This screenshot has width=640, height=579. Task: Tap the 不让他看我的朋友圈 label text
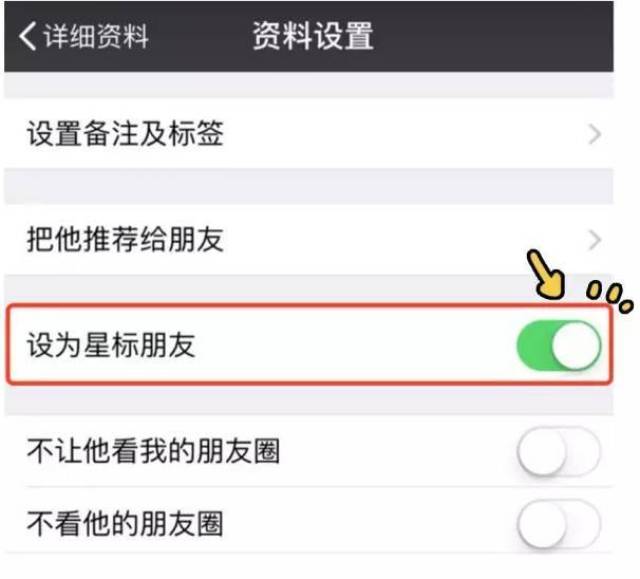(x=153, y=451)
